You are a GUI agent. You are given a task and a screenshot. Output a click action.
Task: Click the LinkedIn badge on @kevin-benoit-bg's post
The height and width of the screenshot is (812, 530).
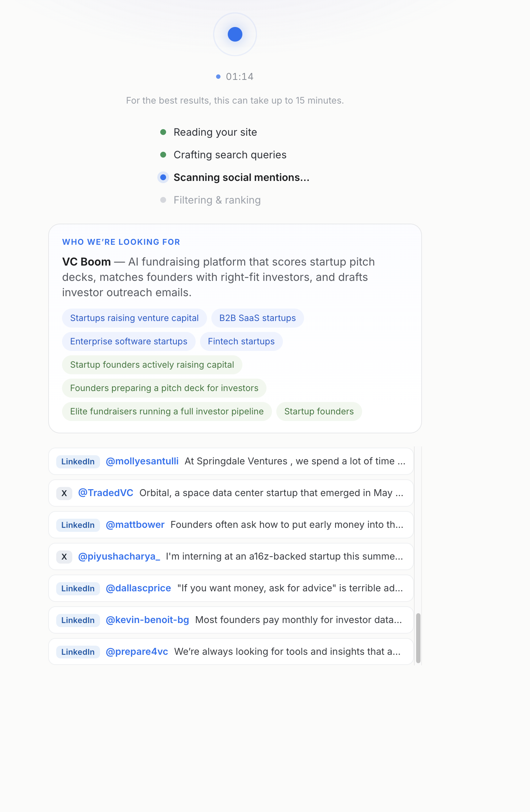pos(78,620)
